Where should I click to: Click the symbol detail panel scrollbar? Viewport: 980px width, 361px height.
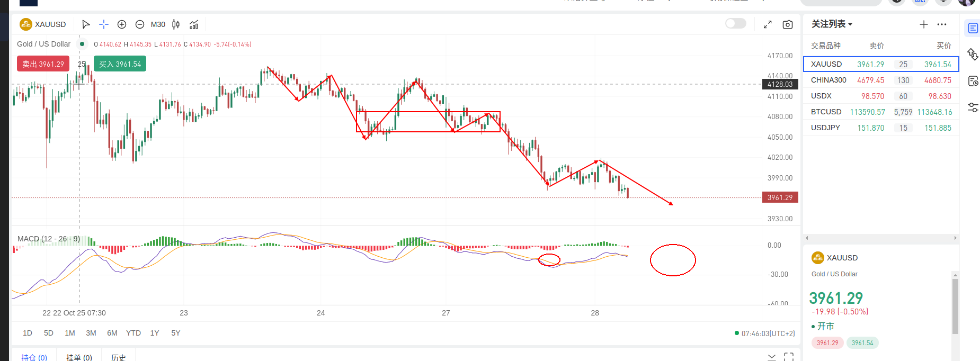(955, 306)
